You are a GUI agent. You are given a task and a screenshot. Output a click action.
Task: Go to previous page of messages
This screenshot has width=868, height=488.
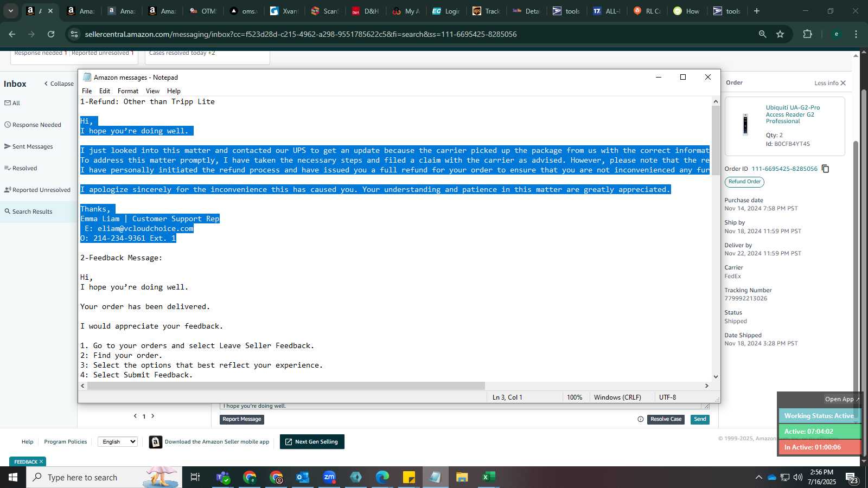pos(135,416)
